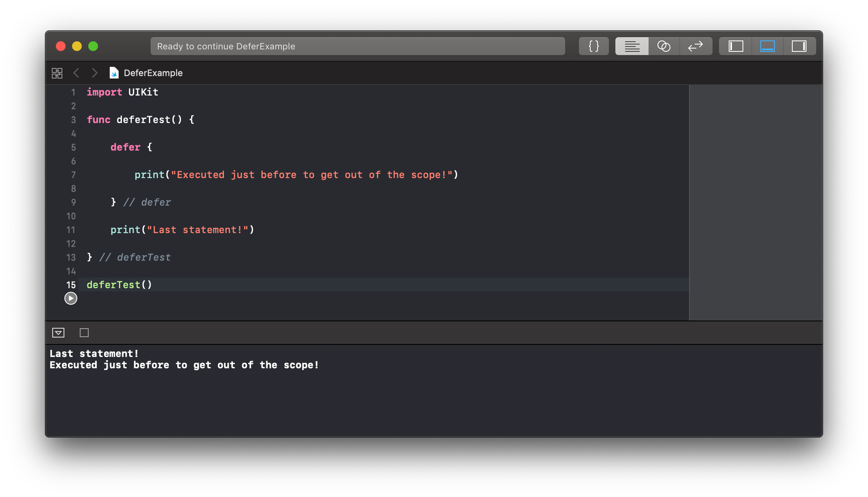The image size is (868, 497).
Task: Click the related items grid icon
Action: tap(57, 73)
